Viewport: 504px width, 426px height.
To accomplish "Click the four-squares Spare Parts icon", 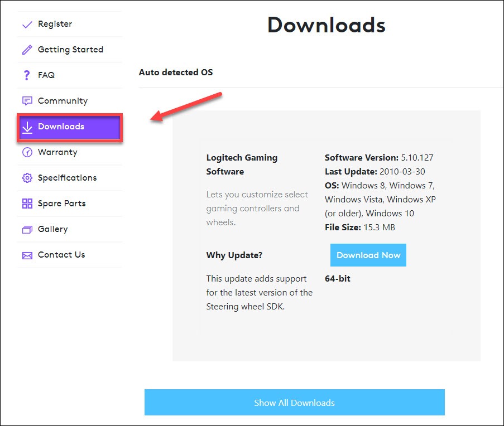I will click(x=27, y=204).
